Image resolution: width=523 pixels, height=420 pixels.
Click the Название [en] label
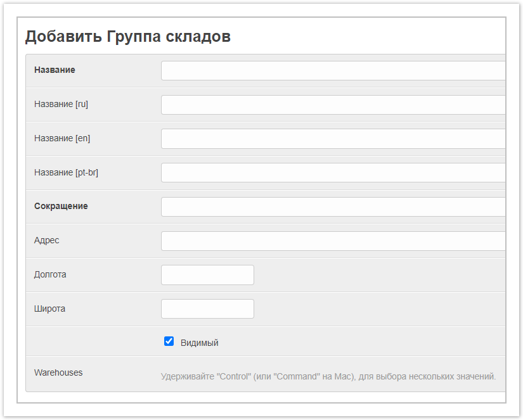(x=62, y=138)
